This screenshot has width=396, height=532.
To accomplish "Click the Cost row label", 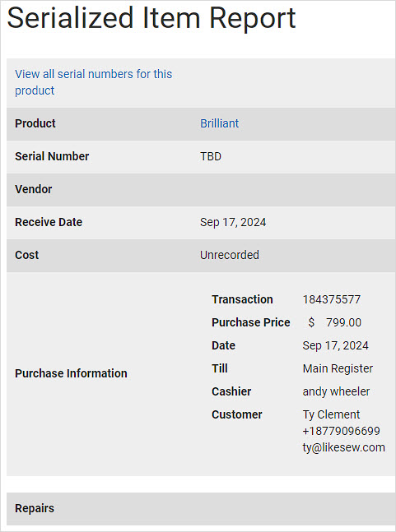I will [x=27, y=255].
